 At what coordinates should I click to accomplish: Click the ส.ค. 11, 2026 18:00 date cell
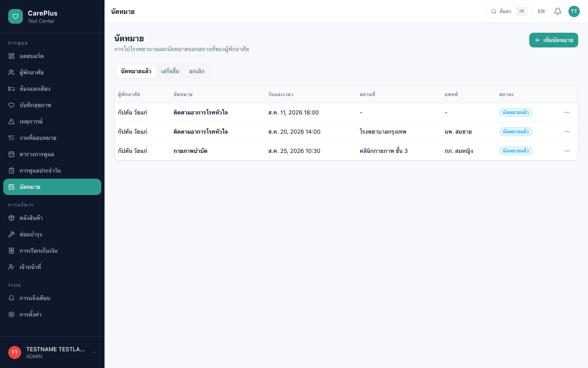294,112
